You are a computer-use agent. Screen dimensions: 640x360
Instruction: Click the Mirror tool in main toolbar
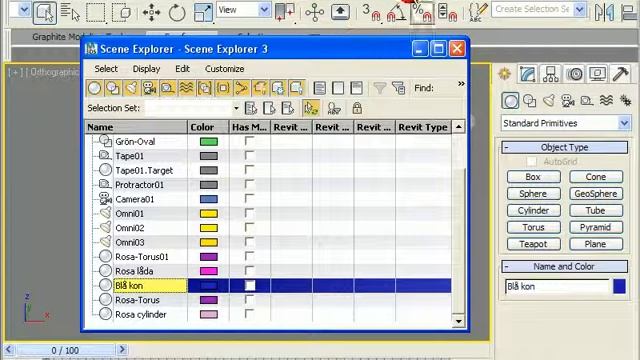click(x=604, y=12)
